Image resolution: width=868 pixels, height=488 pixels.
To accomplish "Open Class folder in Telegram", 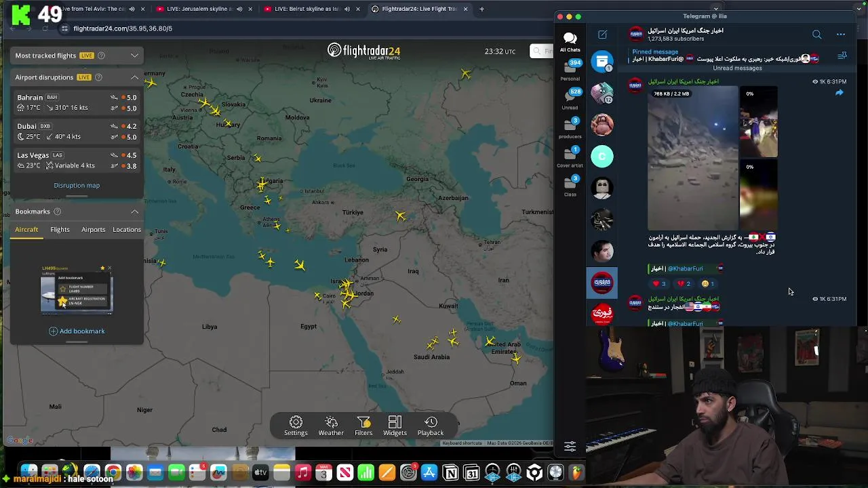I will click(570, 186).
